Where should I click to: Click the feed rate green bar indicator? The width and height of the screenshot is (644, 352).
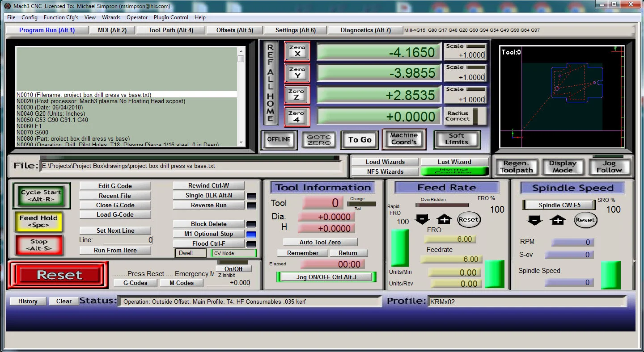(495, 274)
